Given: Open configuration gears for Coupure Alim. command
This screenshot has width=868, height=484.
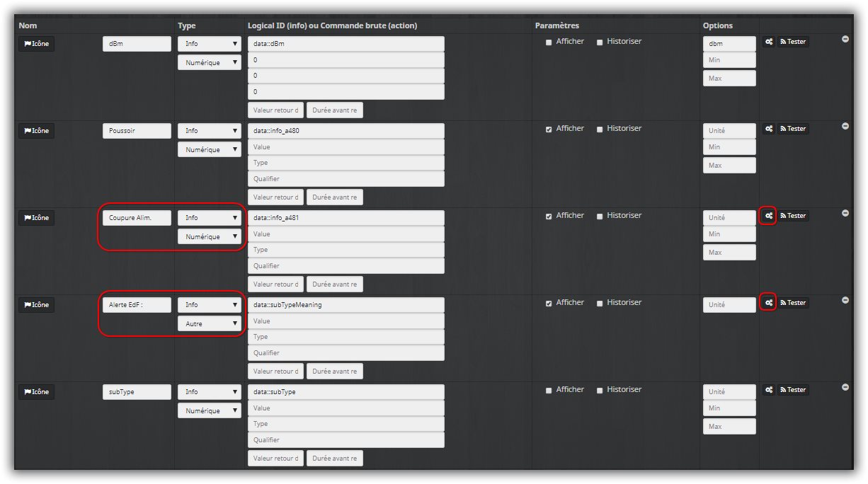Looking at the screenshot, I should (x=768, y=216).
